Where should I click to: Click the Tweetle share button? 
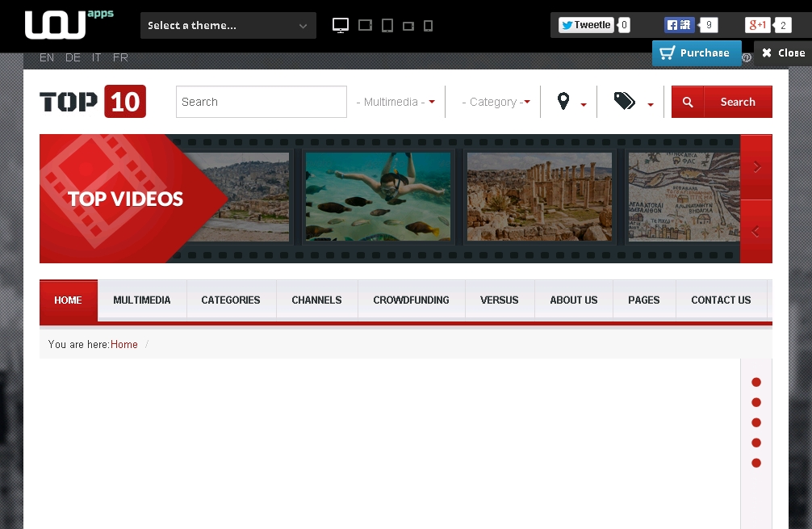click(586, 25)
